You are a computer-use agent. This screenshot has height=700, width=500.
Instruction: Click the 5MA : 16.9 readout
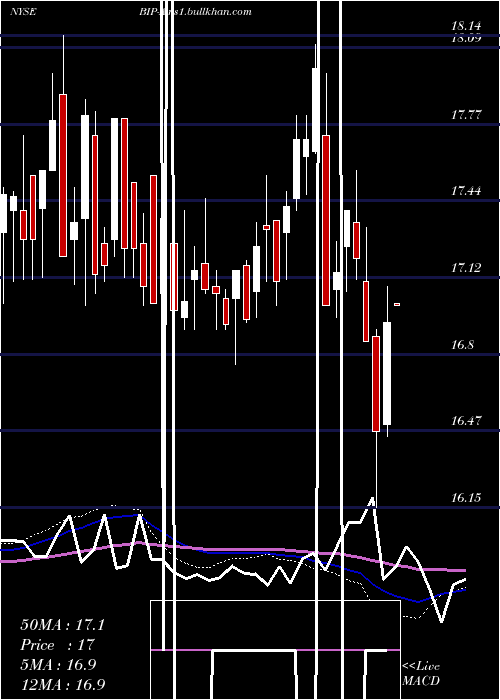click(x=58, y=664)
